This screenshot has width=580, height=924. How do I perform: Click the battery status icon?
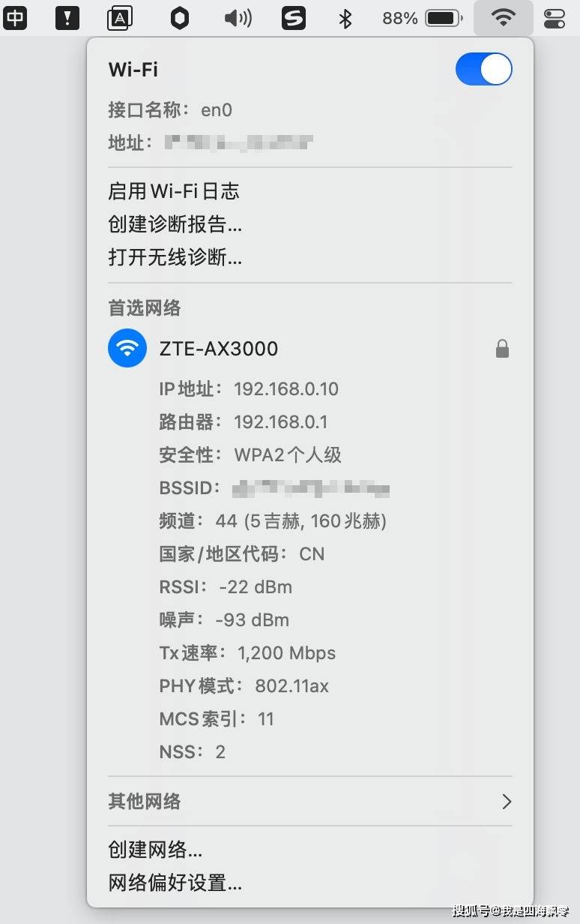pyautogui.click(x=444, y=18)
